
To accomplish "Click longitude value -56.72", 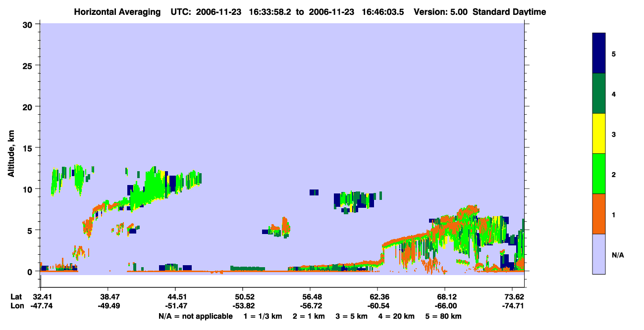I will (x=310, y=306).
